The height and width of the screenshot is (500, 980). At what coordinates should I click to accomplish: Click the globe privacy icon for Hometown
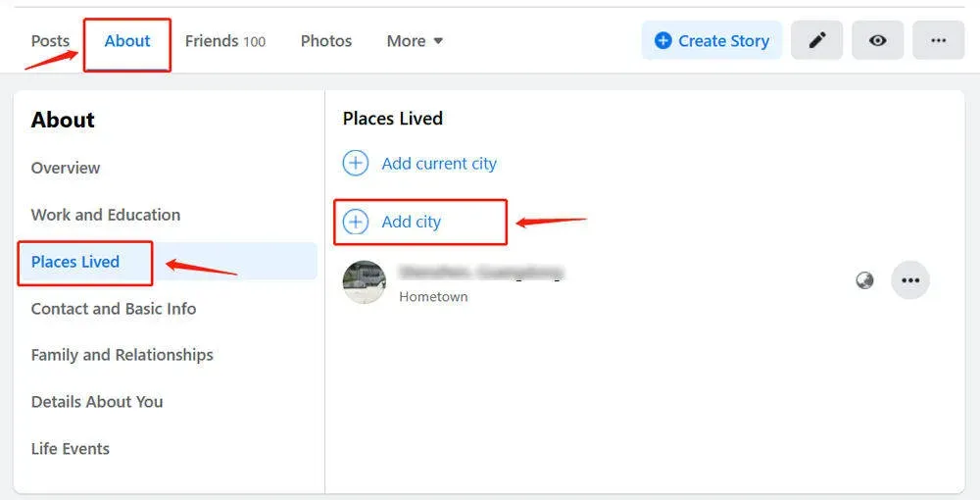pos(864,280)
